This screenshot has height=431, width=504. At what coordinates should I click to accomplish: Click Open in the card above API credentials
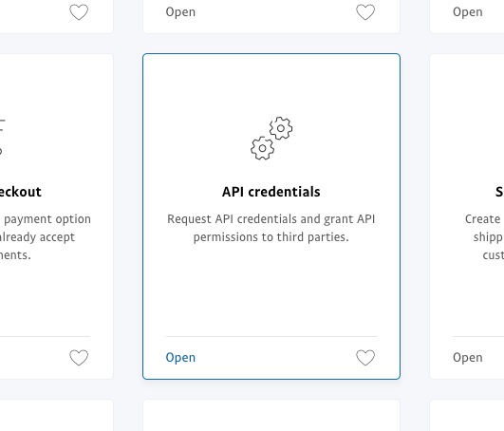[180, 12]
